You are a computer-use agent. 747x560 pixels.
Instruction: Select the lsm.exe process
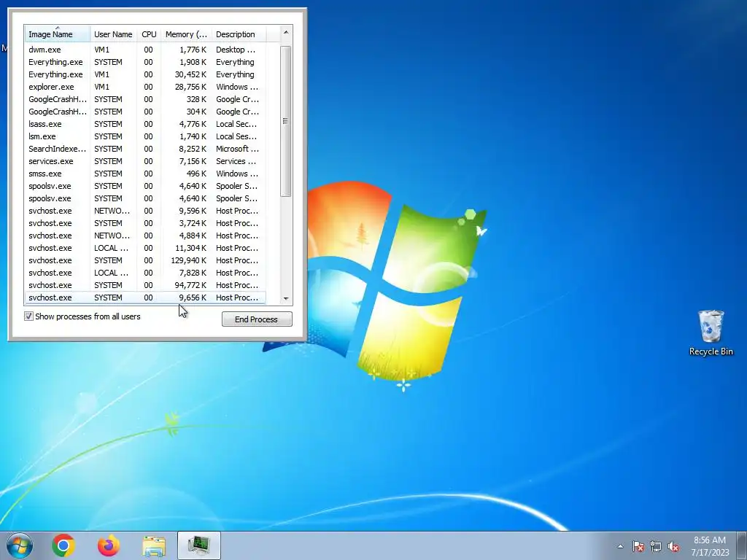(x=145, y=136)
